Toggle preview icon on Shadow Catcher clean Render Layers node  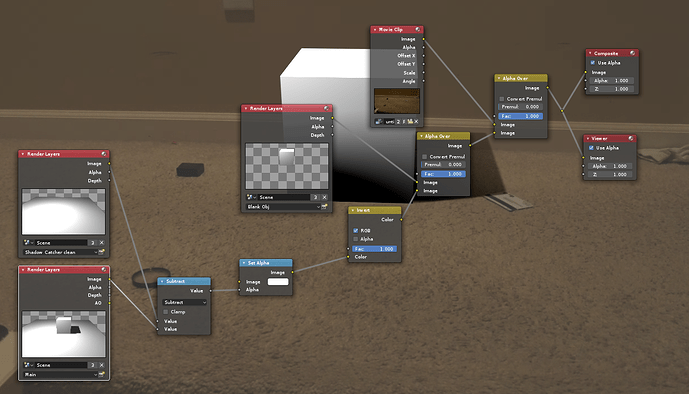pyautogui.click(x=104, y=154)
